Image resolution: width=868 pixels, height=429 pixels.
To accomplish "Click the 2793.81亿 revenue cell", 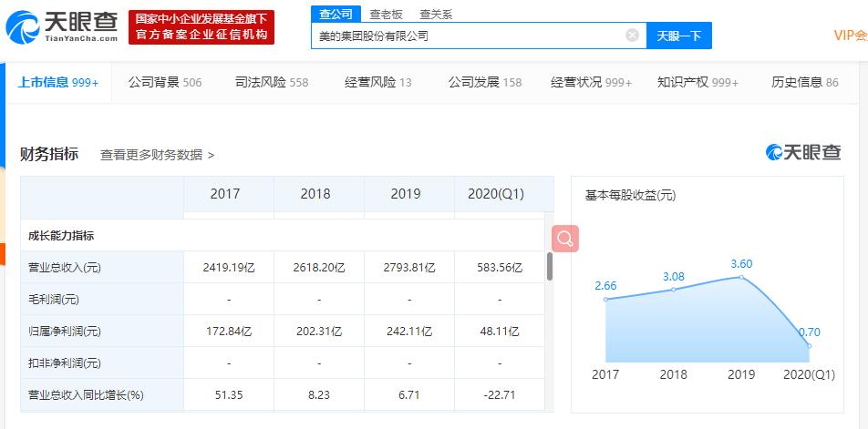I will coord(409,268).
